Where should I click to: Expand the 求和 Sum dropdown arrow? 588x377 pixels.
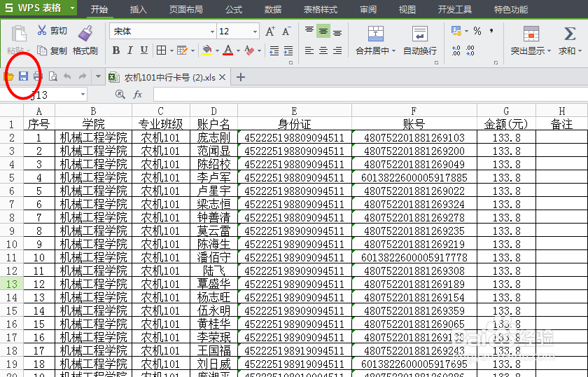(x=580, y=50)
